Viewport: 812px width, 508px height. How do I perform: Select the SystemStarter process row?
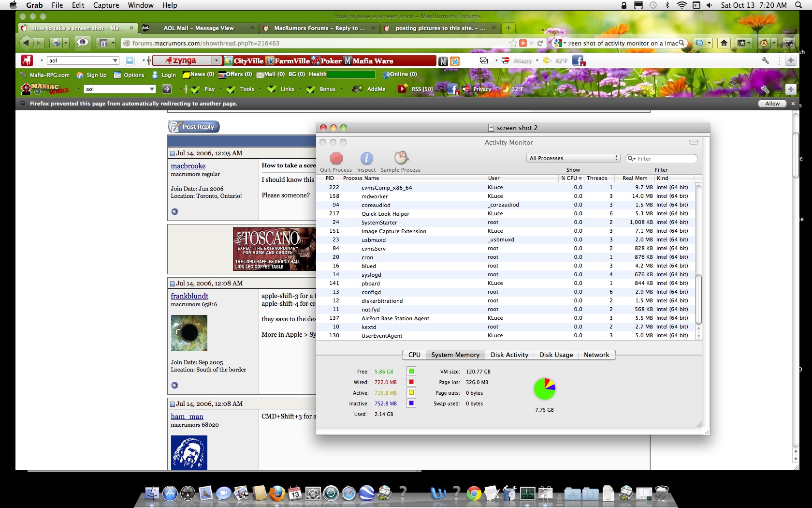tap(506, 222)
